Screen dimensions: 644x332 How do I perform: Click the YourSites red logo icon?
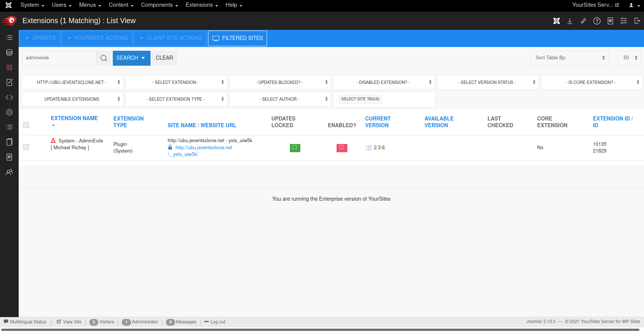tap(9, 21)
